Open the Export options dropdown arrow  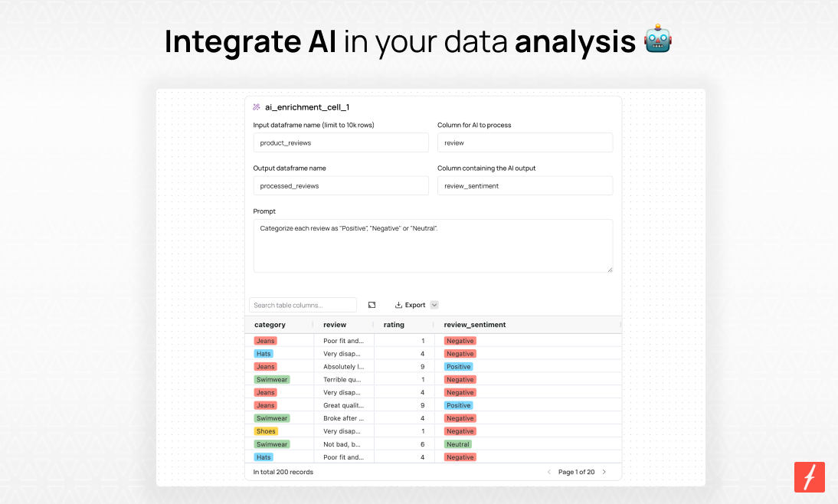tap(434, 305)
